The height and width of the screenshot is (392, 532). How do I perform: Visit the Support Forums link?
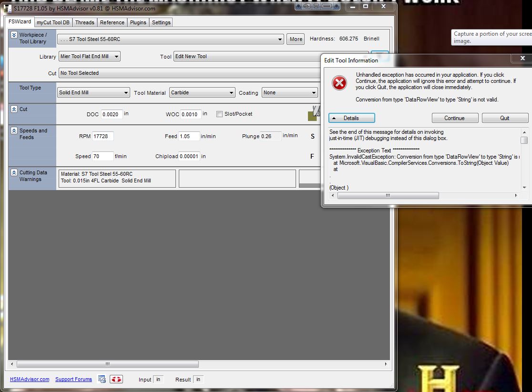pos(73,380)
